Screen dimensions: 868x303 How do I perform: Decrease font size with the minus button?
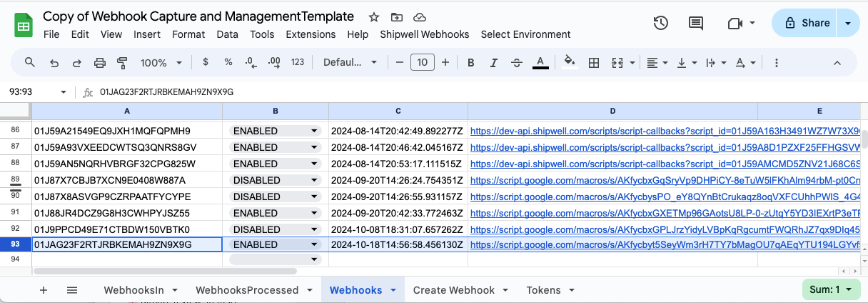[400, 62]
